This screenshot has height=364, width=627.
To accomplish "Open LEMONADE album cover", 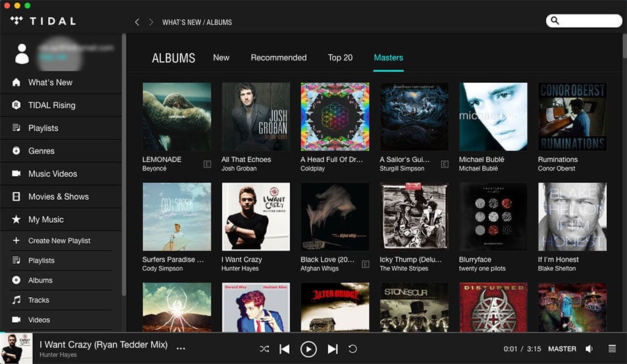I will click(x=177, y=117).
